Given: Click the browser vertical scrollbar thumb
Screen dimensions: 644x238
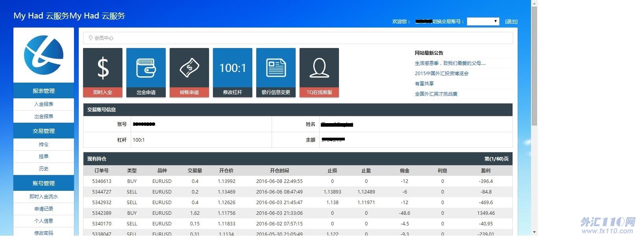Looking at the screenshot, I should point(534,66).
